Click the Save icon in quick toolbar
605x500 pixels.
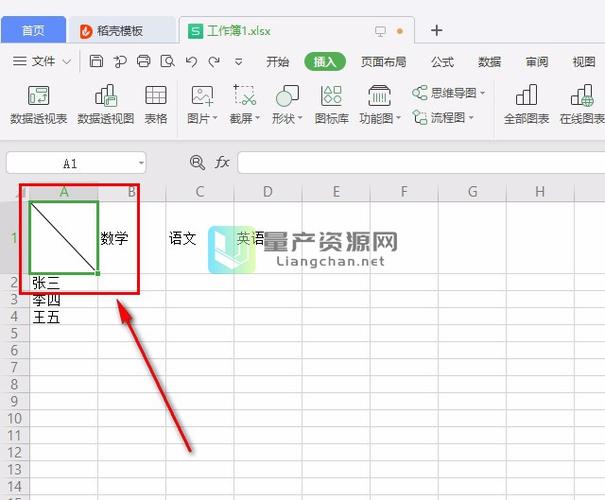[x=96, y=61]
